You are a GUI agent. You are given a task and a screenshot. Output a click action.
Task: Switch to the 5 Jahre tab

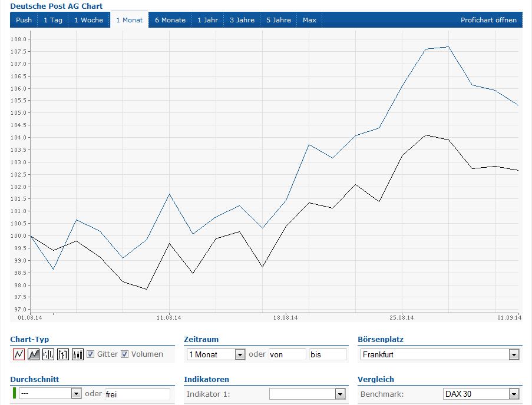279,20
